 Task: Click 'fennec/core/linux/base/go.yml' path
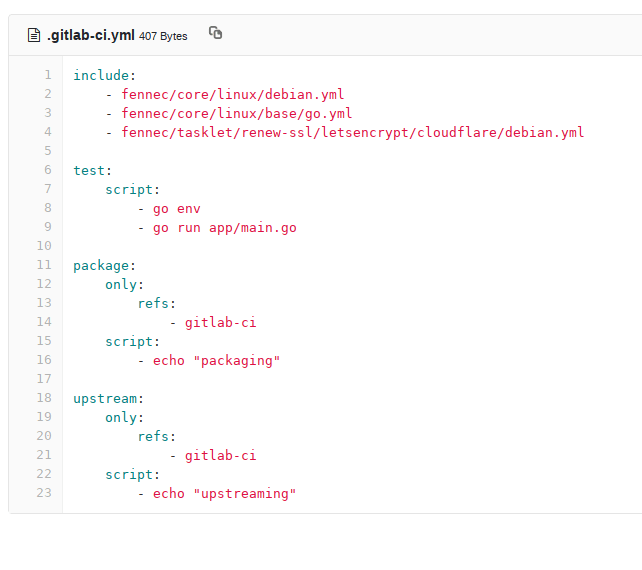pos(237,113)
